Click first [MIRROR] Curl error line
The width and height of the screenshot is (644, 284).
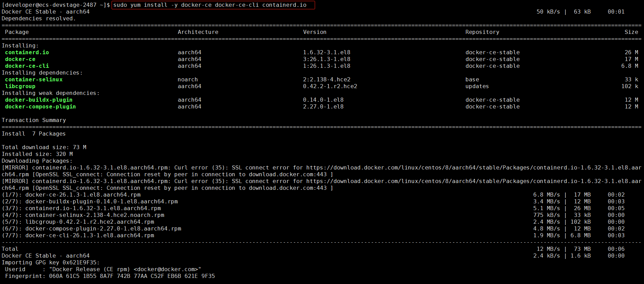point(322,171)
